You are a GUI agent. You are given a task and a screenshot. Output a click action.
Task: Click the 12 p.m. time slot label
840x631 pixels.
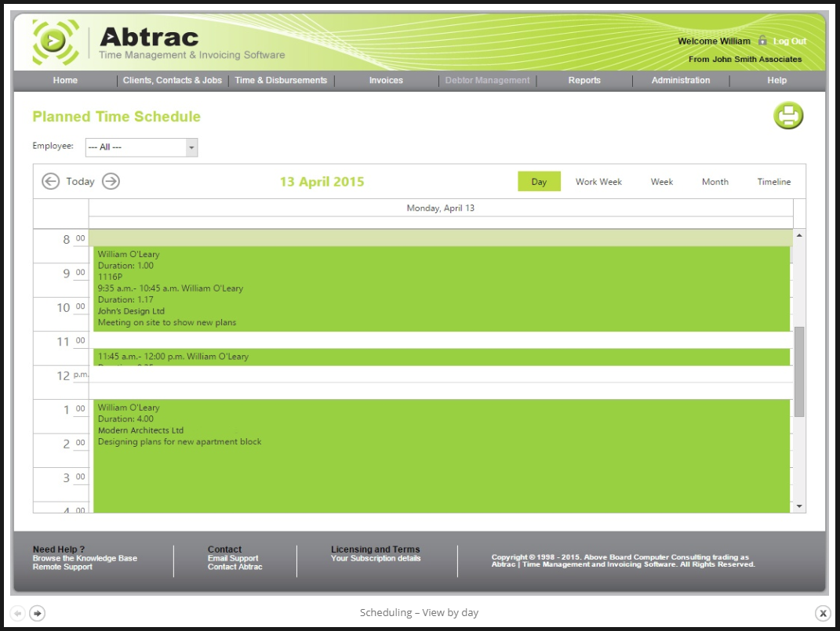(72, 375)
